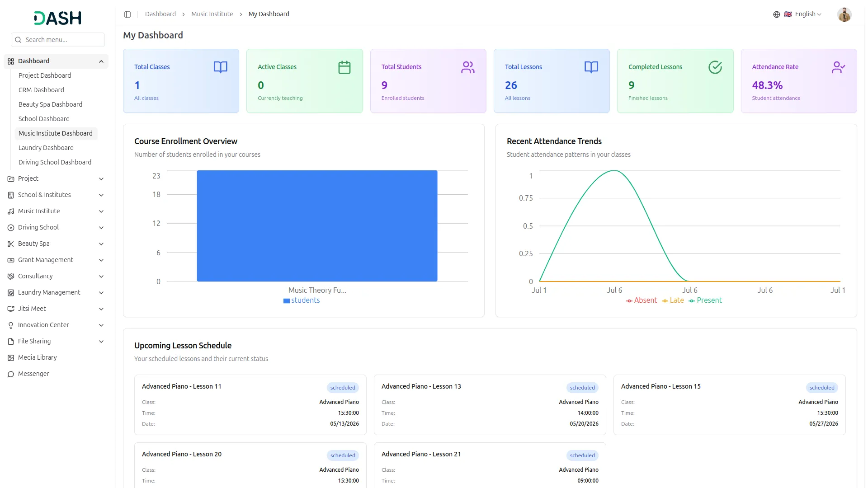Click the Dashboard grid icon in sidebar
Viewport: 868px width, 488px height.
click(x=11, y=61)
